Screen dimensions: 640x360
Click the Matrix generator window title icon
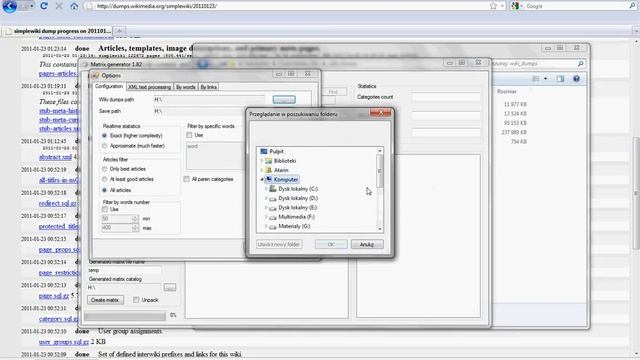click(85, 64)
